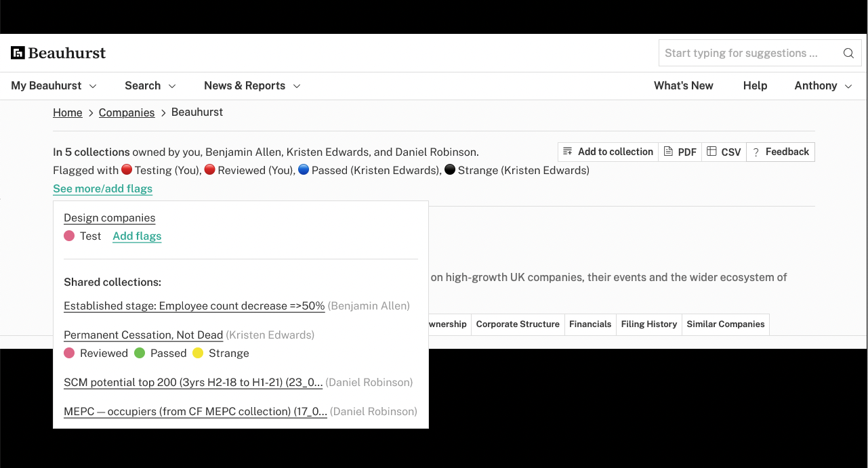
Task: Open the Search menu
Action: 150,85
